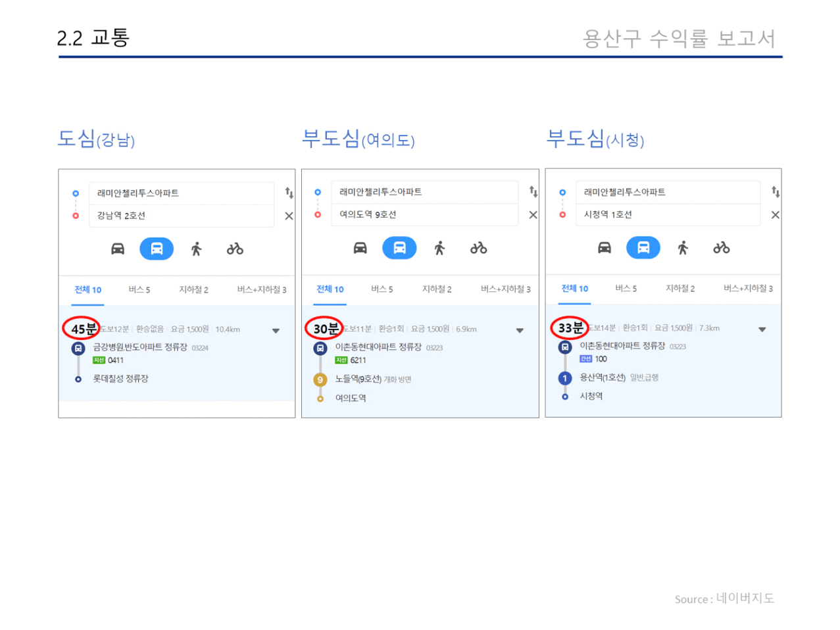Viewport: 840px width, 630px height.
Task: Expand the 45분 route details
Action: coord(276,331)
